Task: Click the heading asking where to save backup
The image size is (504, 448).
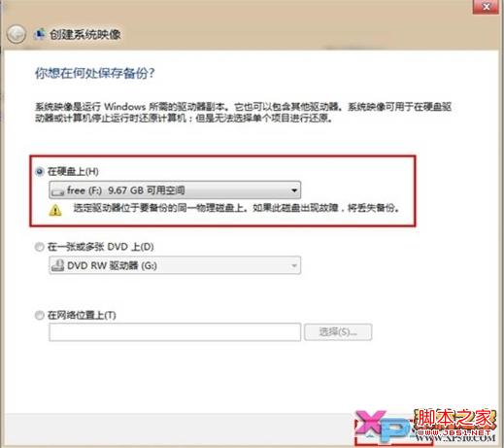Action: click(95, 73)
